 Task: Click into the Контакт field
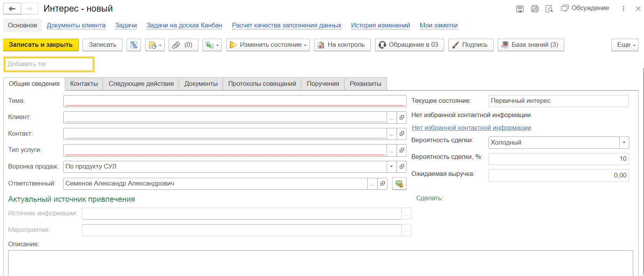click(225, 134)
